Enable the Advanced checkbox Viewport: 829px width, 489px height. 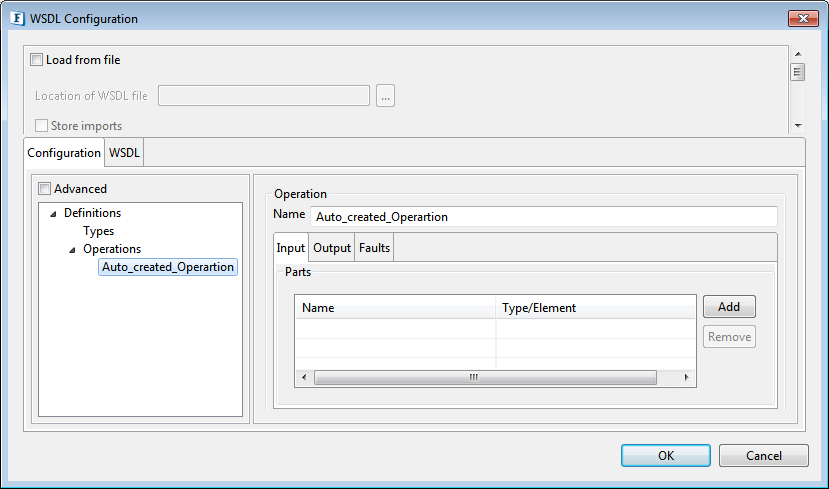tap(44, 189)
